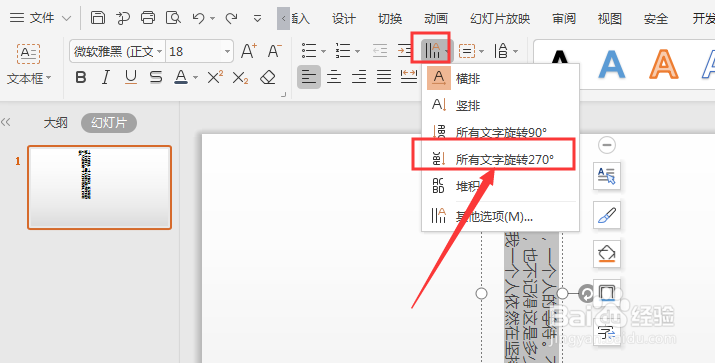Open the font dialog launcher

tap(284, 94)
